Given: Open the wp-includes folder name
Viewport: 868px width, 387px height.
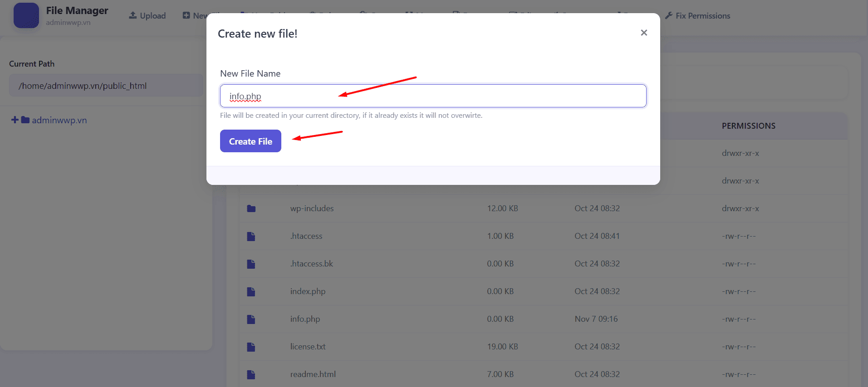Looking at the screenshot, I should coord(312,208).
